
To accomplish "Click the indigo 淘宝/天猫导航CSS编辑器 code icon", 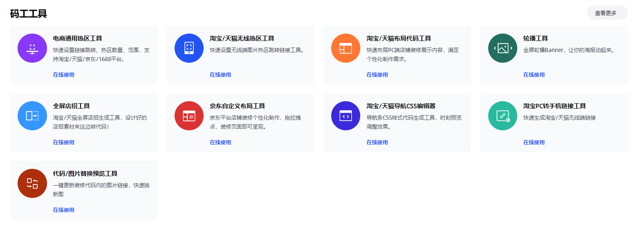I will pyautogui.click(x=346, y=116).
